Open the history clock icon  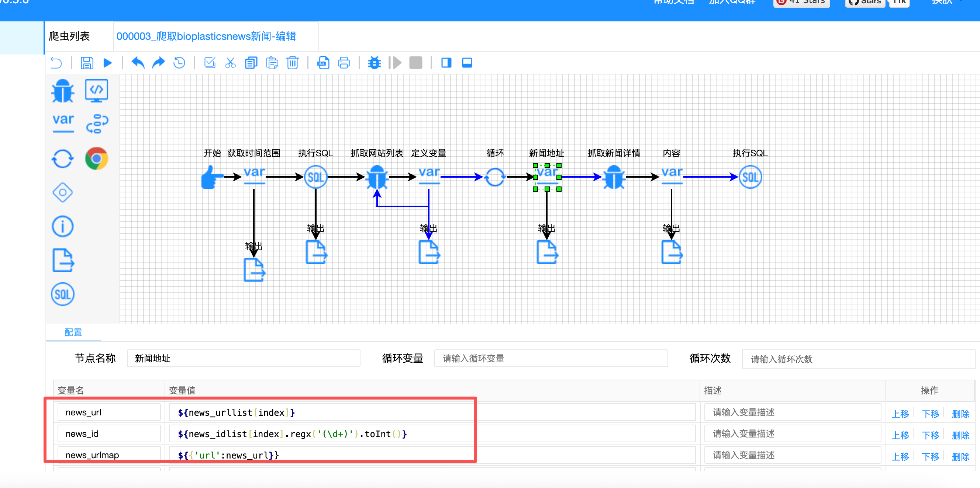point(179,63)
